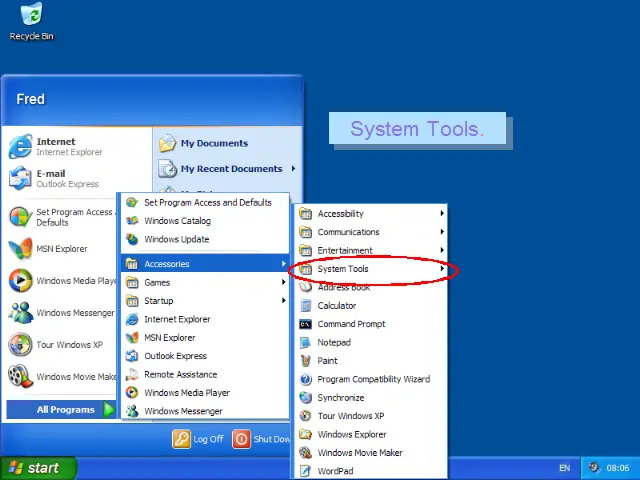
Task: Click Windows Movie Maker text in Accessories
Action: [360, 453]
